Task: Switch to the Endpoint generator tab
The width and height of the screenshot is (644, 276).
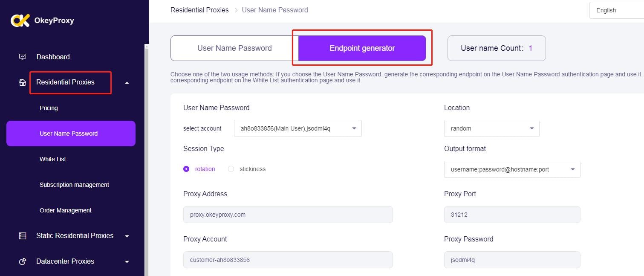Action: pos(362,48)
